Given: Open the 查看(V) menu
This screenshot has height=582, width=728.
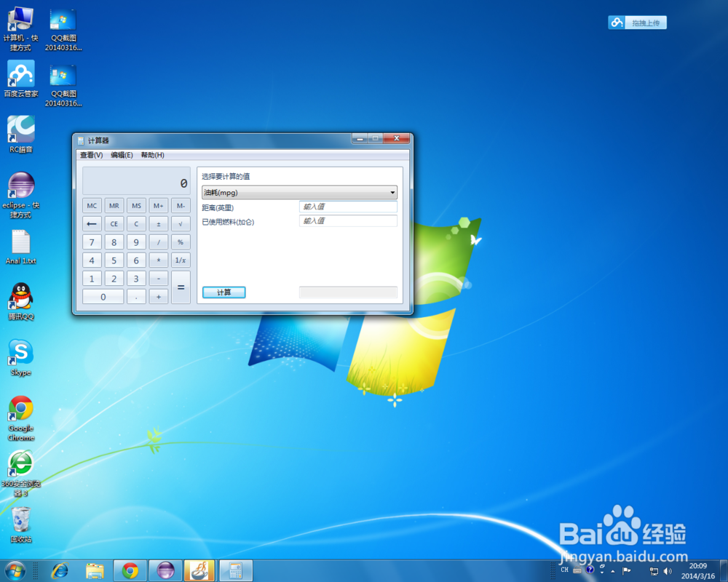Looking at the screenshot, I should pyautogui.click(x=92, y=155).
